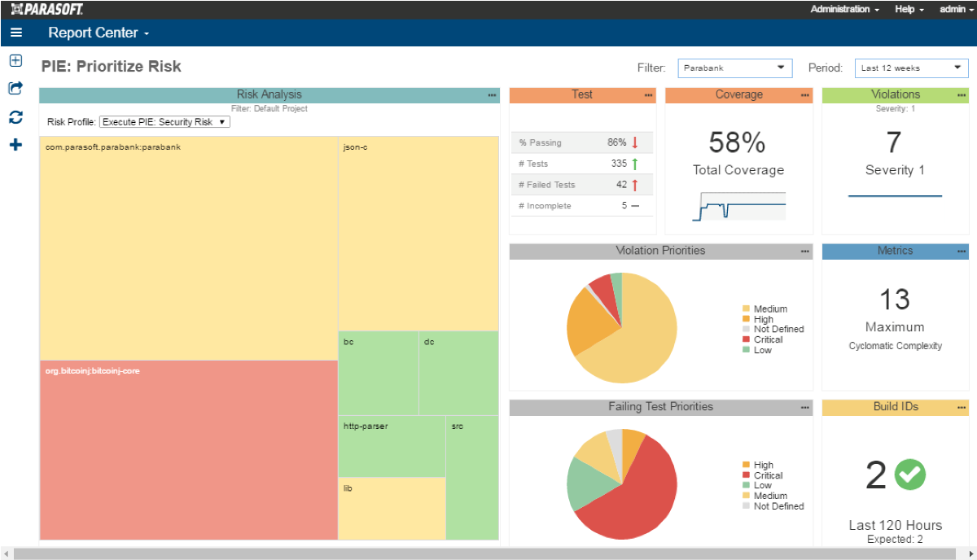Click the coverage trend sparkline chart
977x560 pixels.
coord(739,207)
